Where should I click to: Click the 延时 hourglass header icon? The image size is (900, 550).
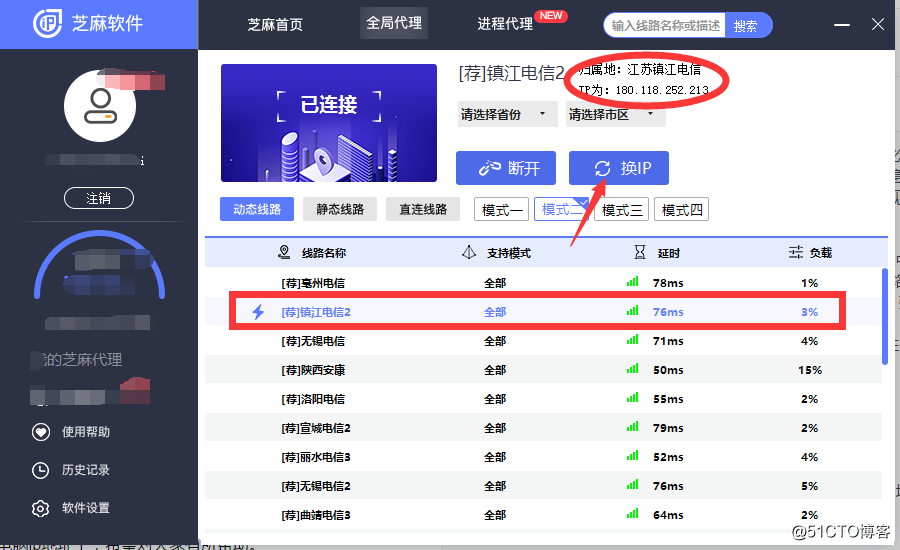tap(639, 252)
